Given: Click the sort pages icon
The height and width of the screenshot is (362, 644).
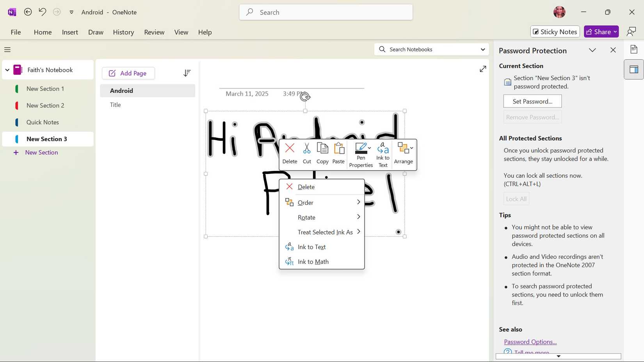Looking at the screenshot, I should [x=187, y=73].
